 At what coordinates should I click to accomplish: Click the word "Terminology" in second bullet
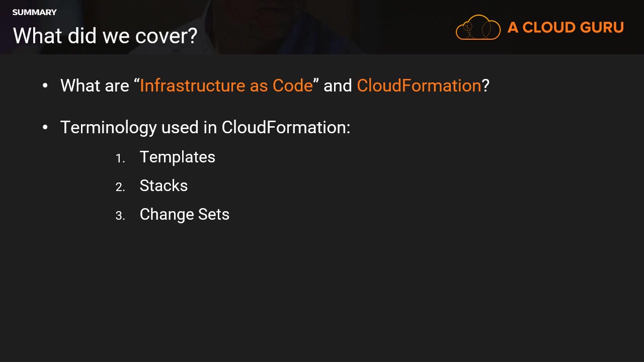108,127
